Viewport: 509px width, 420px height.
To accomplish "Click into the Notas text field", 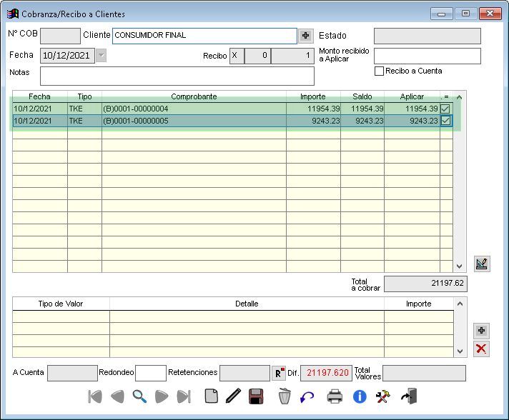I will (x=177, y=76).
